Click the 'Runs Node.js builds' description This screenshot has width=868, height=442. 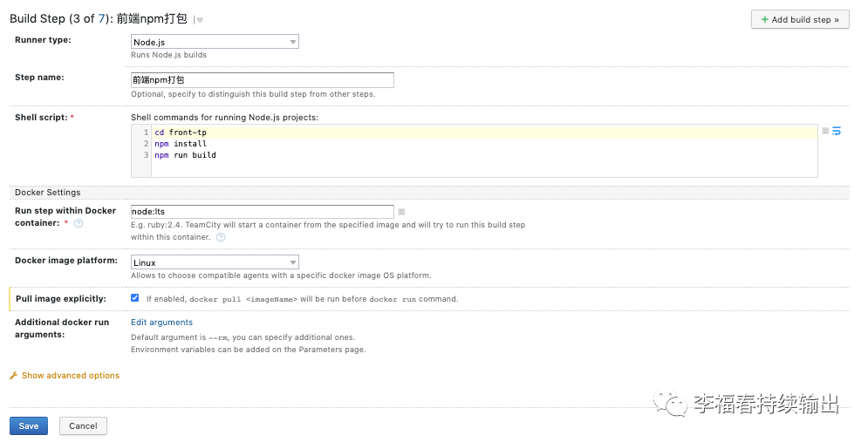click(169, 55)
